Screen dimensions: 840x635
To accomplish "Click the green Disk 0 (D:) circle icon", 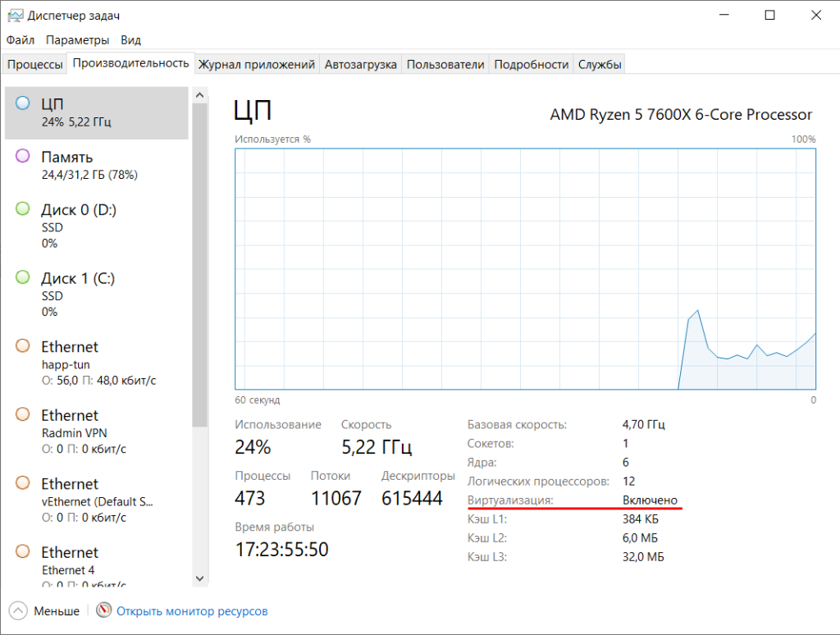I will point(22,208).
